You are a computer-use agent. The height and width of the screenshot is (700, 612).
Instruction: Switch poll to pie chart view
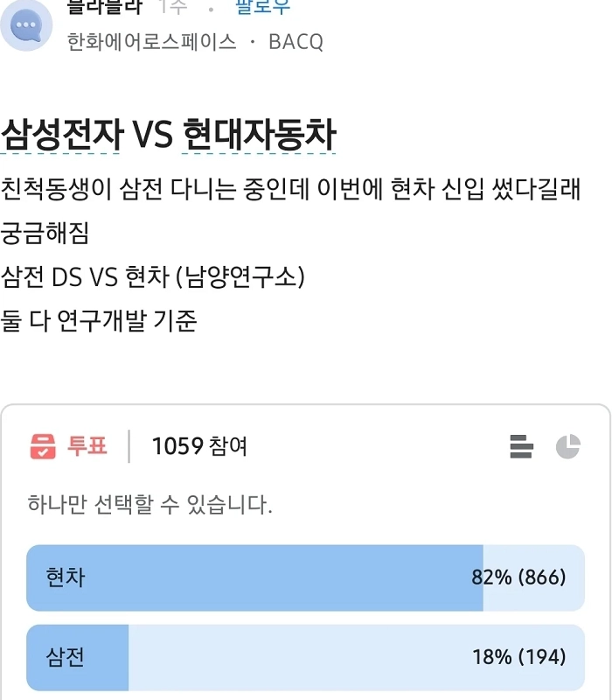point(567,446)
